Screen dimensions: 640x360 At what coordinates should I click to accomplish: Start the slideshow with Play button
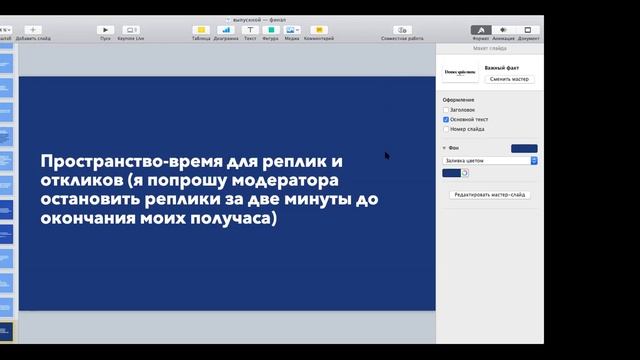(x=105, y=30)
